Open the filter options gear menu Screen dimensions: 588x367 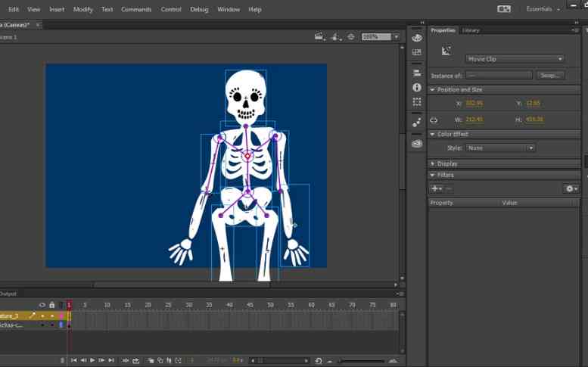point(571,188)
